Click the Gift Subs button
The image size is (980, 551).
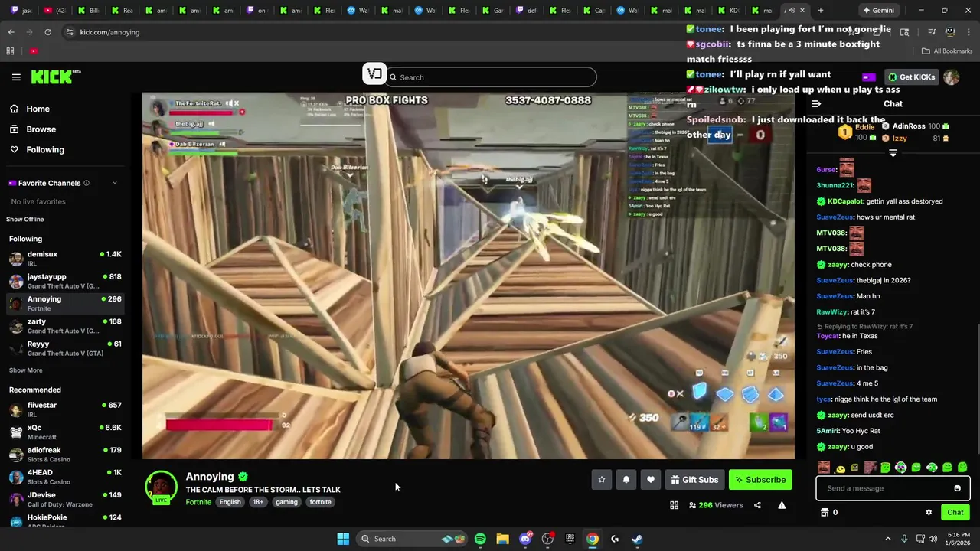point(694,480)
